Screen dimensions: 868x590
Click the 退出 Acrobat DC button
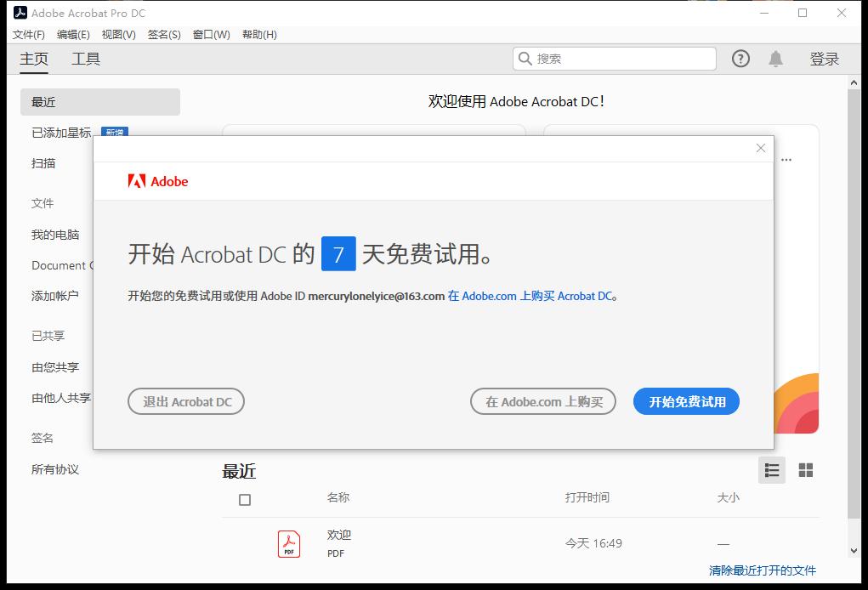click(x=186, y=401)
